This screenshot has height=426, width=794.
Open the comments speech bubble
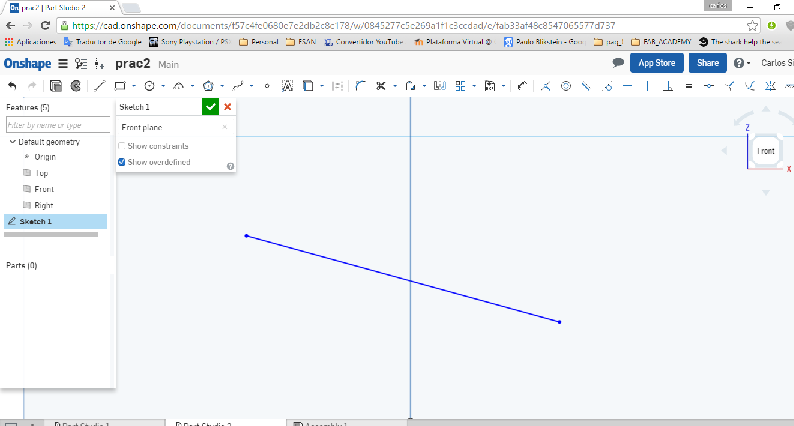coord(618,63)
